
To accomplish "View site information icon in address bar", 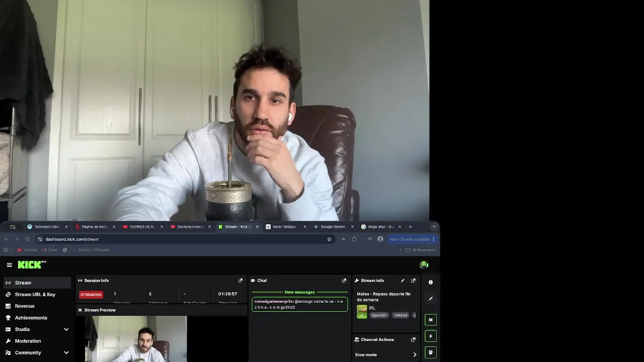I will (x=40, y=239).
